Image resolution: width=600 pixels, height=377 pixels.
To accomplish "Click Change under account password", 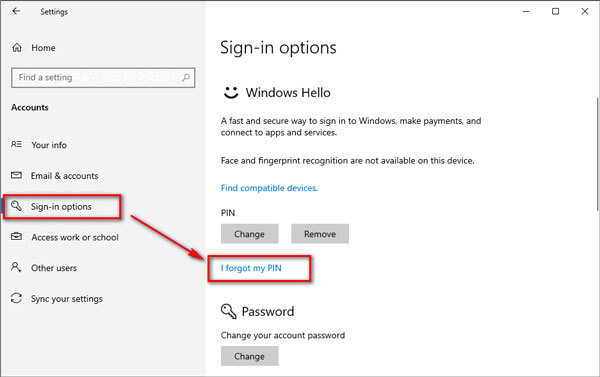I will (x=249, y=356).
